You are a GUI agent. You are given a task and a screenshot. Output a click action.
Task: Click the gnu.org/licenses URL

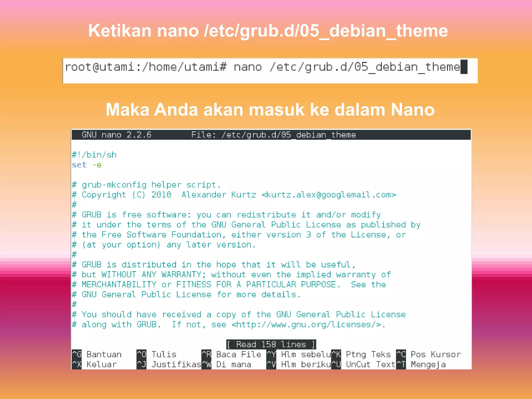coord(306,325)
